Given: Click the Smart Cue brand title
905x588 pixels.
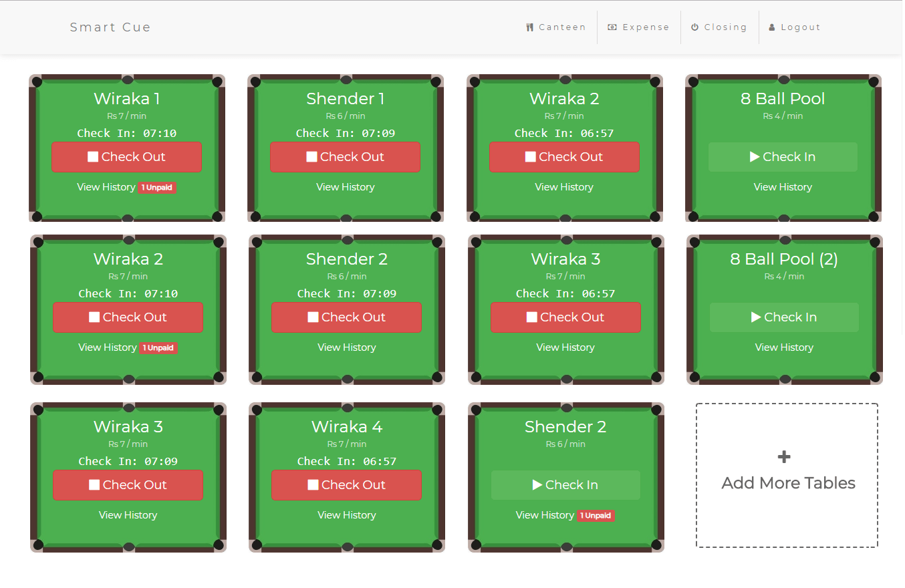Looking at the screenshot, I should coord(110,27).
